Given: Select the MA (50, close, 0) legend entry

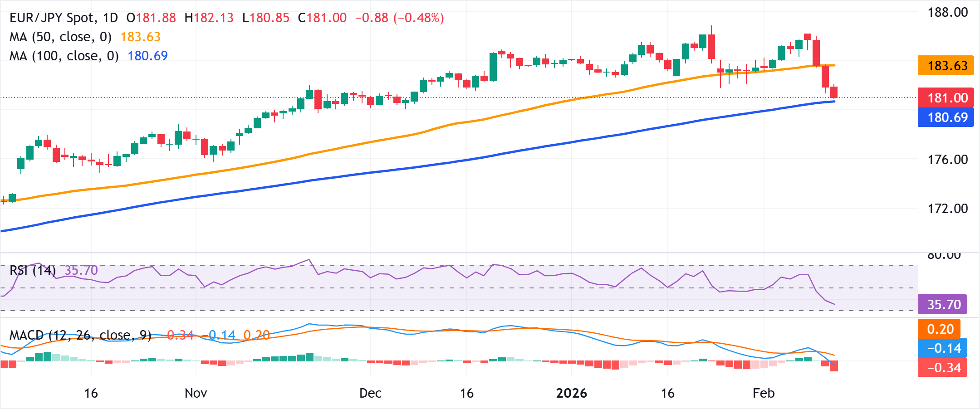Looking at the screenshot, I should coord(59,37).
